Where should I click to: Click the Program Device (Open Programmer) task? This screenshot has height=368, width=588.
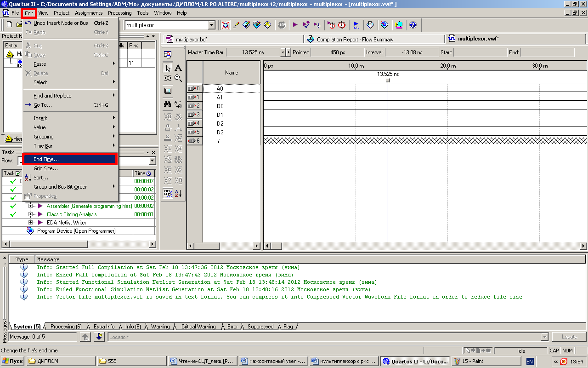[x=76, y=231]
